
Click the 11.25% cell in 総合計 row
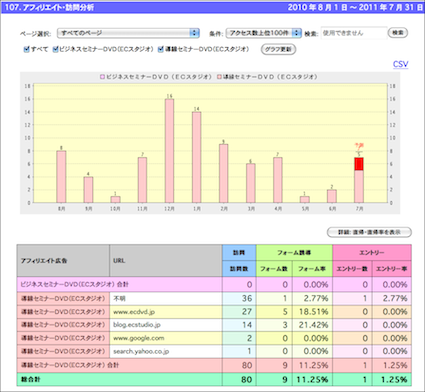pos(312,379)
